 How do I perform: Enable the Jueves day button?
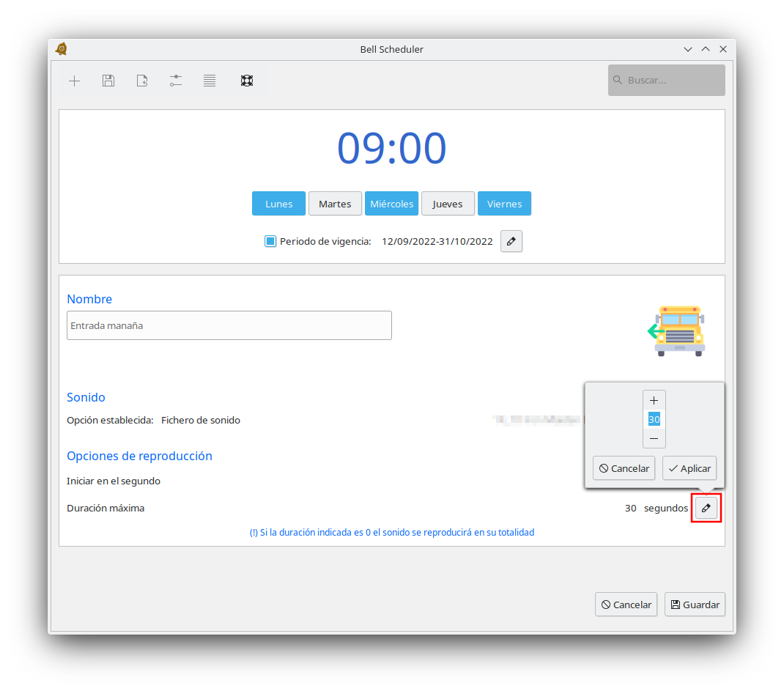(448, 204)
